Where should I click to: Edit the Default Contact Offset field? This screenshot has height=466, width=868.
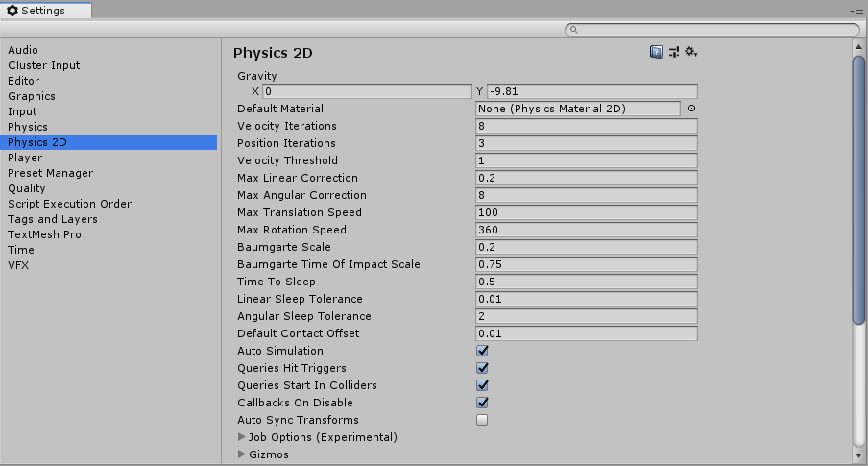click(x=587, y=333)
